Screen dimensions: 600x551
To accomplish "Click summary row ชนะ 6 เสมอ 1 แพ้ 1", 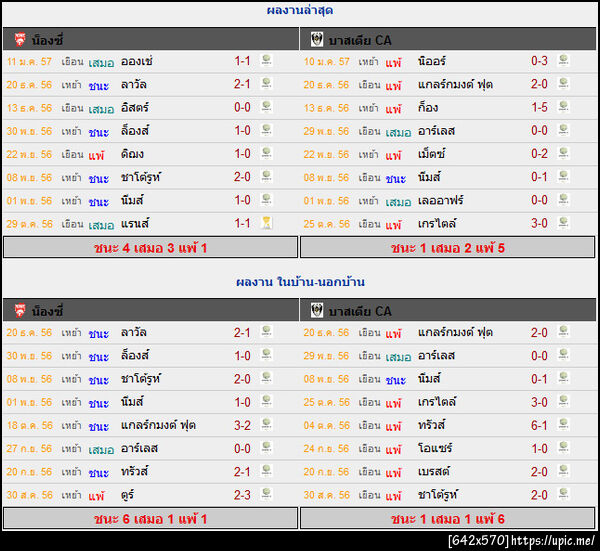I will [150, 519].
